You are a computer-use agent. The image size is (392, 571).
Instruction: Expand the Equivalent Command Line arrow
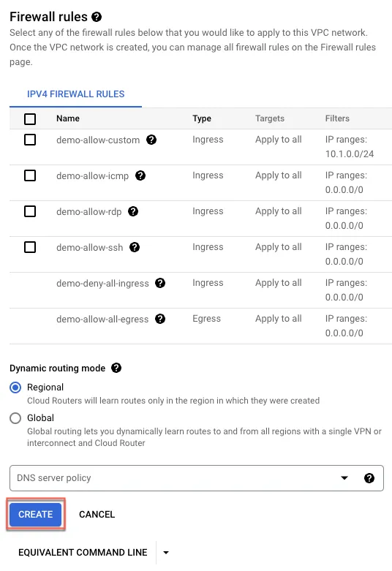pyautogui.click(x=166, y=553)
